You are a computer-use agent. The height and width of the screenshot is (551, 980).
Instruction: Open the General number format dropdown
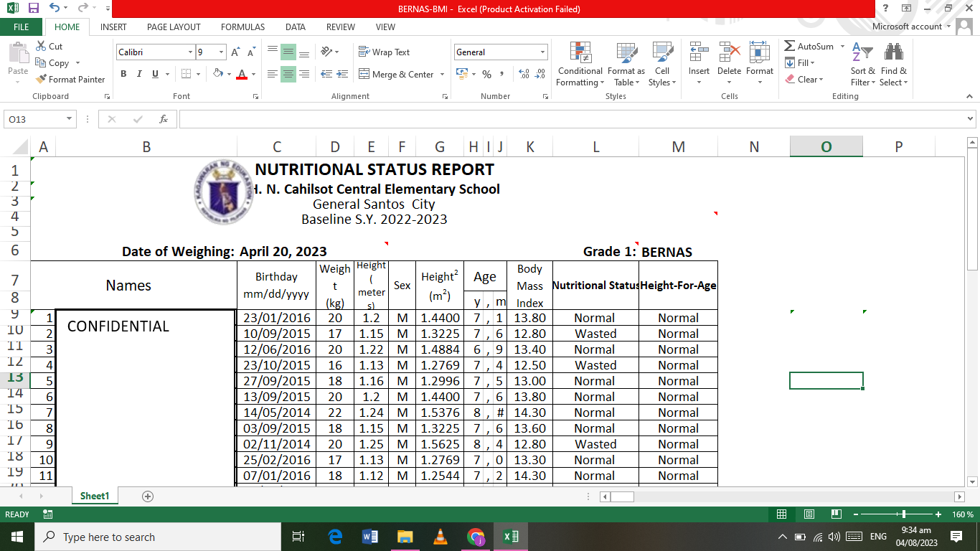click(543, 52)
